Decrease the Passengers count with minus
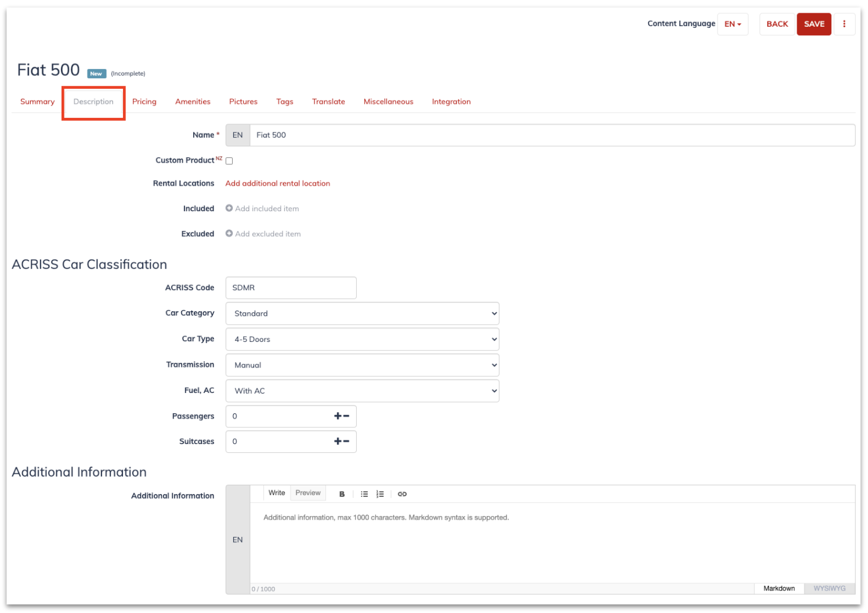Viewport: 868px width, 613px height. [x=346, y=416]
